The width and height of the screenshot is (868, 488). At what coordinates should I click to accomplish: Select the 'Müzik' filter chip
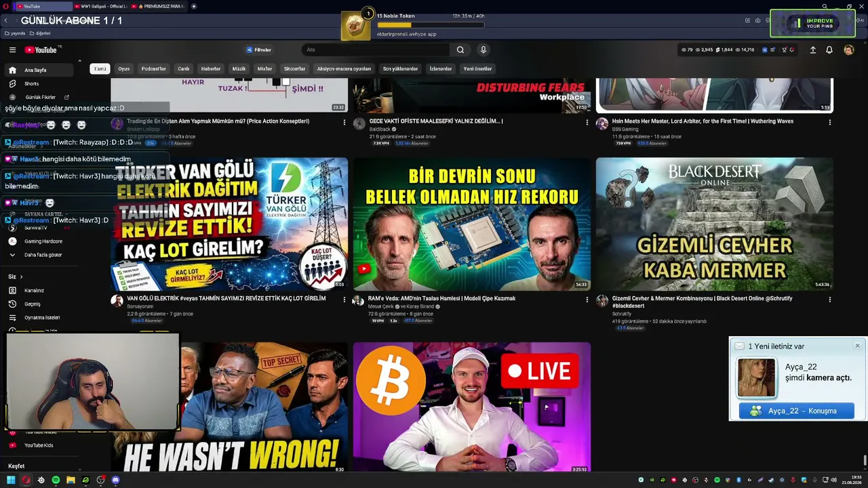click(239, 68)
